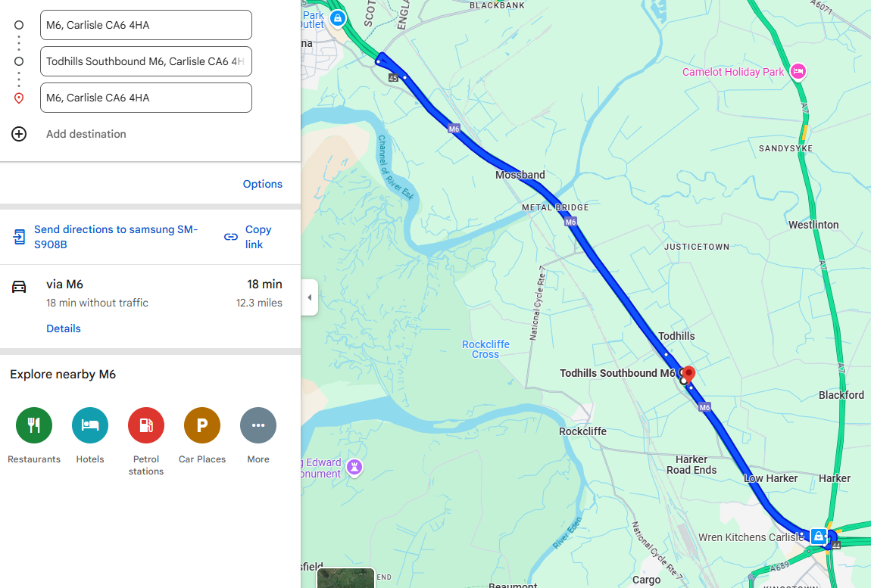This screenshot has width=871, height=588.
Task: Click Send directions to samsung SM-S908B
Action: coord(116,237)
